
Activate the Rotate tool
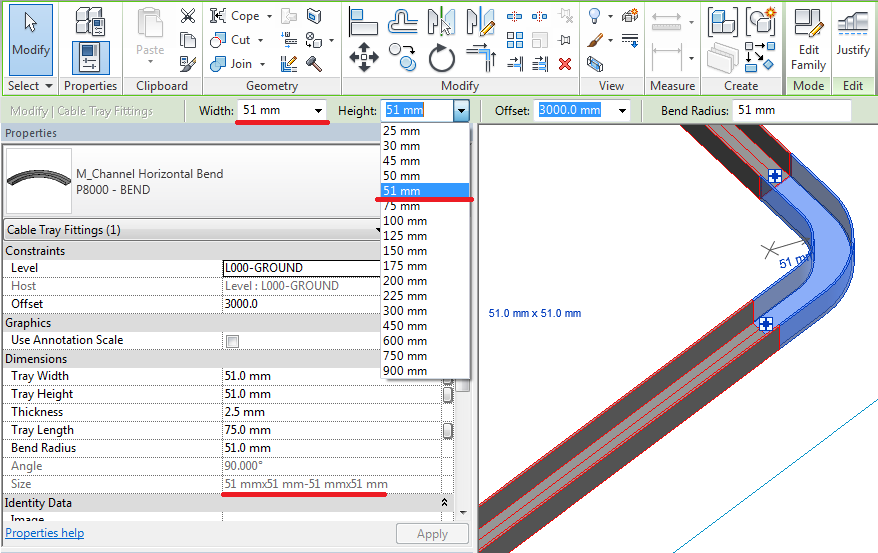441,58
